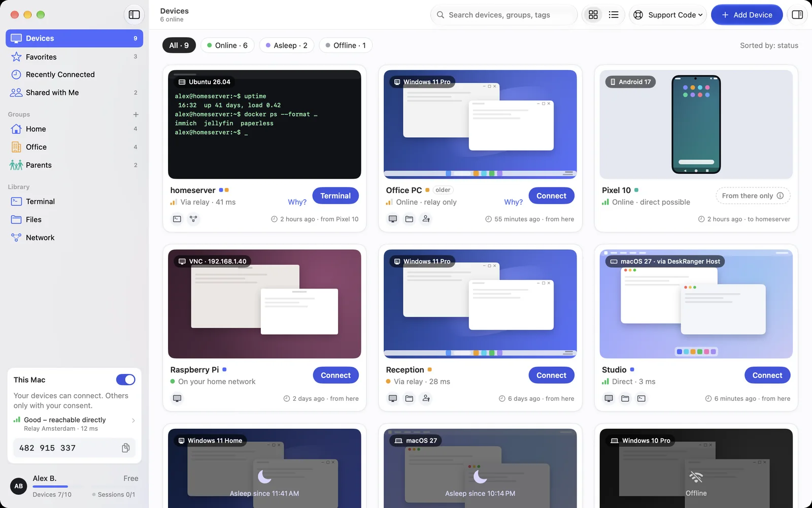Open network icon on homeserver card
The image size is (812, 508).
point(193,219)
